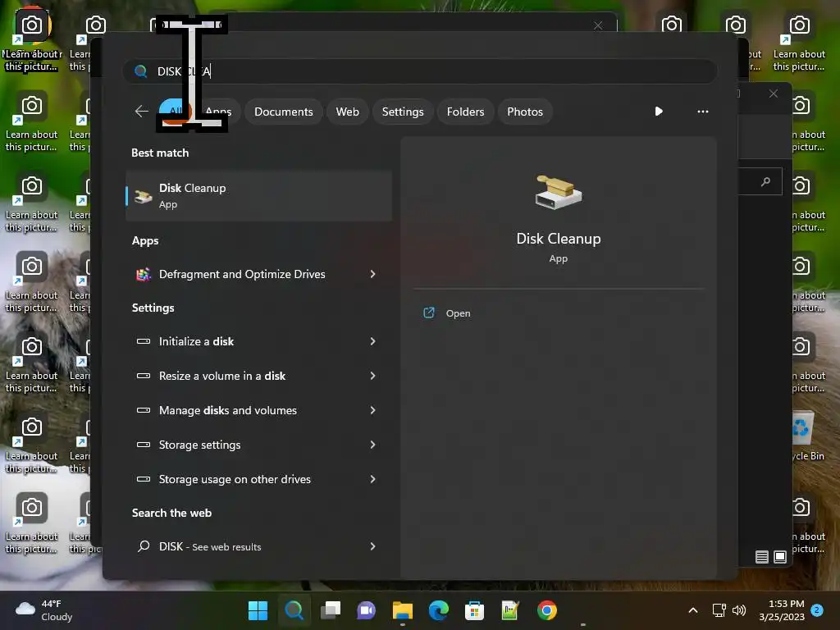The image size is (840, 630).
Task: Expand Storage usage on other drives chevron
Action: 373,479
